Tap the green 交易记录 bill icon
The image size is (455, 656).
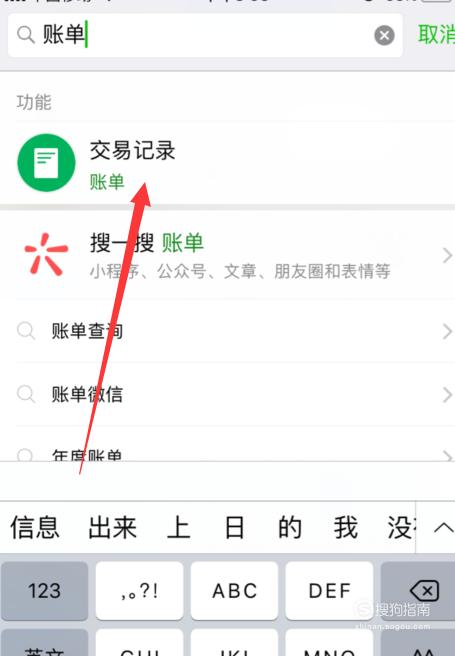46,163
